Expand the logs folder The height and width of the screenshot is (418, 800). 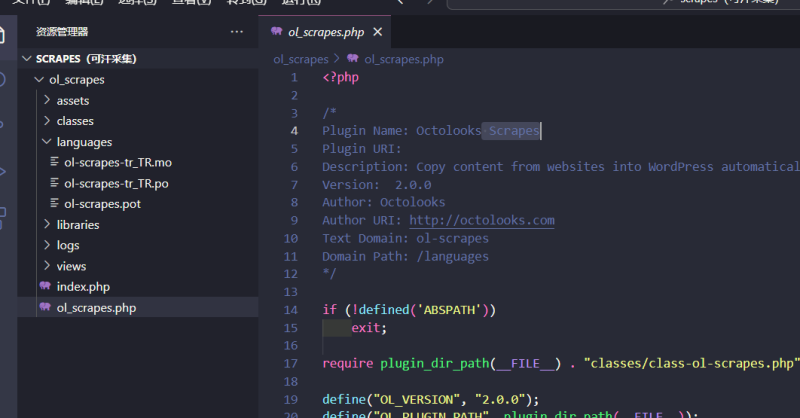click(x=47, y=245)
